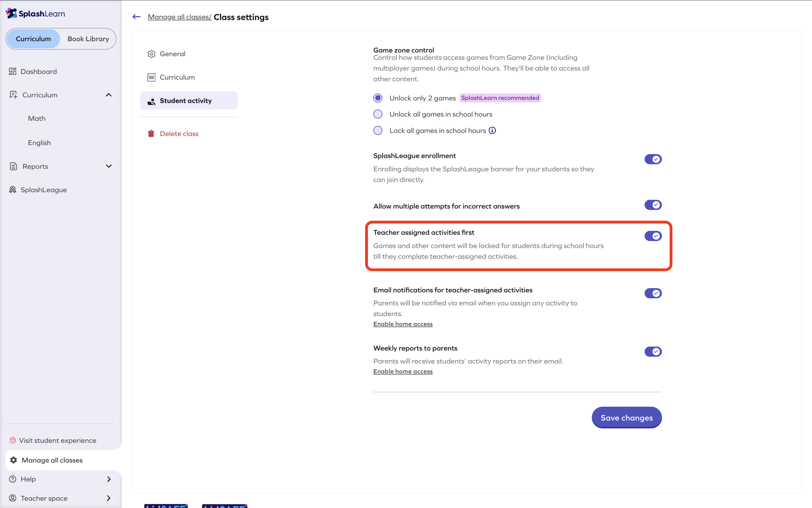The width and height of the screenshot is (812, 508).
Task: Click Enable home access under Weekly reports
Action: [x=403, y=371]
